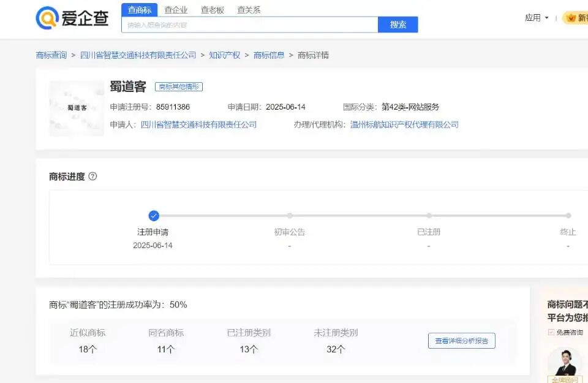Open applicant 四川省智慧交通科技有限责任公司 link
Screen dimensions: 588x383
(198, 124)
